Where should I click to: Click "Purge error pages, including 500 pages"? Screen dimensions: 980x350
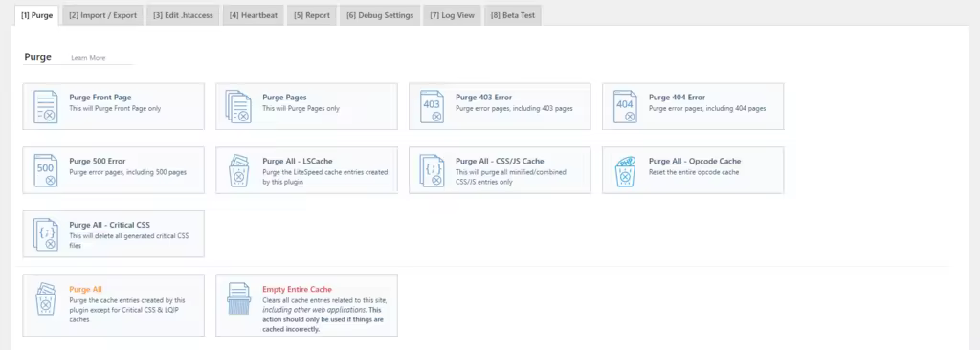point(127,172)
